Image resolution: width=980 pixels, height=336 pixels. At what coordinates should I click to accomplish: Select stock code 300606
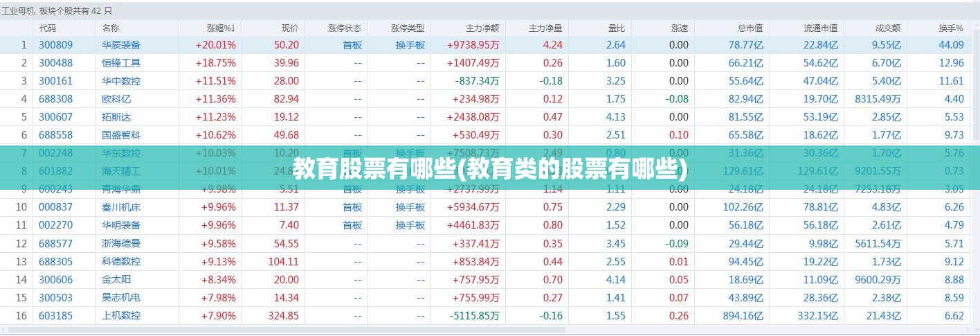pyautogui.click(x=55, y=279)
